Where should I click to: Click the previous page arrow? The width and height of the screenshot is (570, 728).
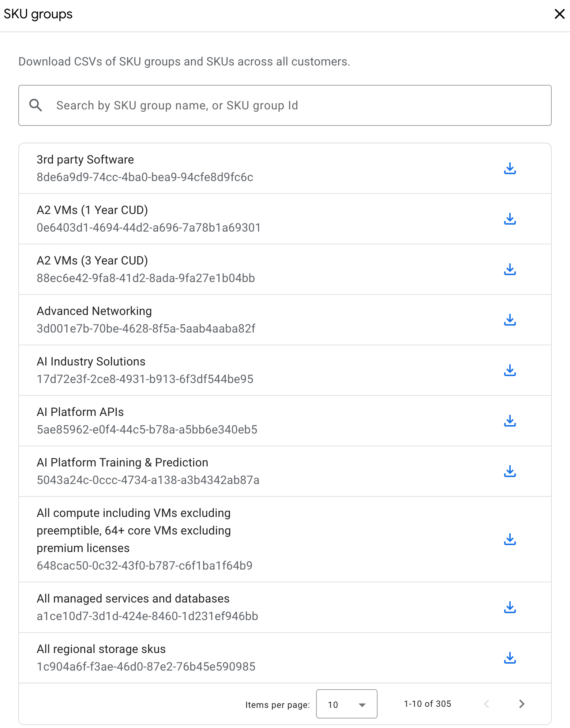(x=487, y=704)
